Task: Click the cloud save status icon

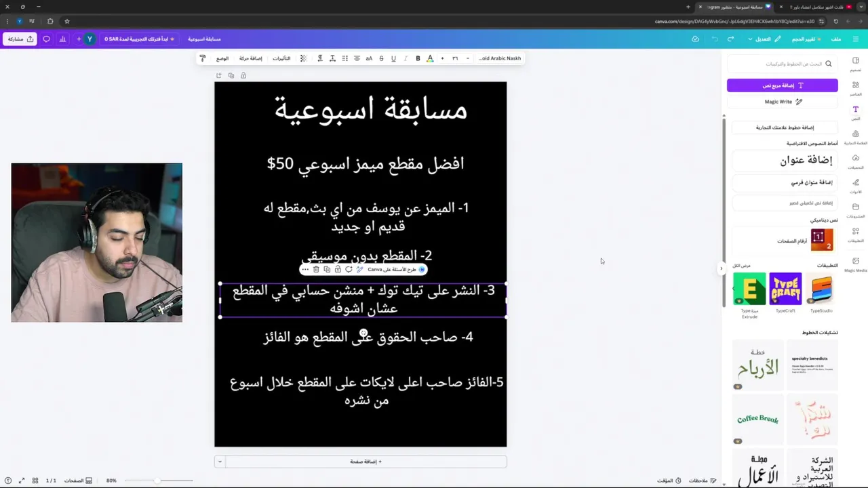Action: (x=695, y=39)
